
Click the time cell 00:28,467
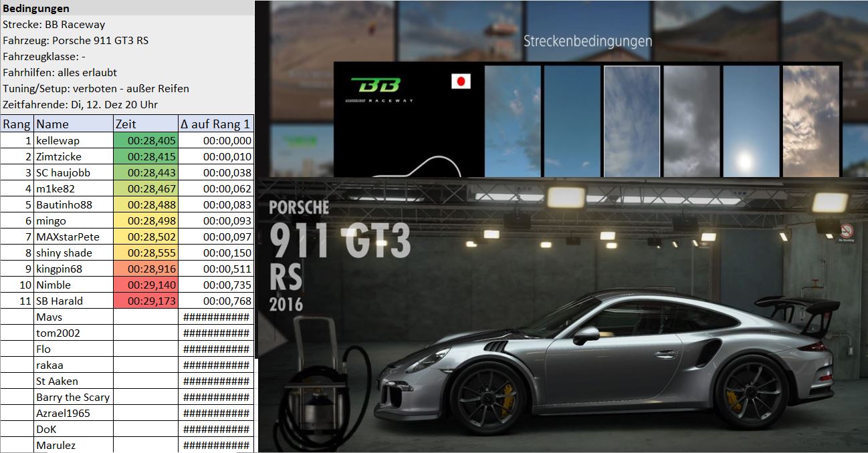coord(146,188)
